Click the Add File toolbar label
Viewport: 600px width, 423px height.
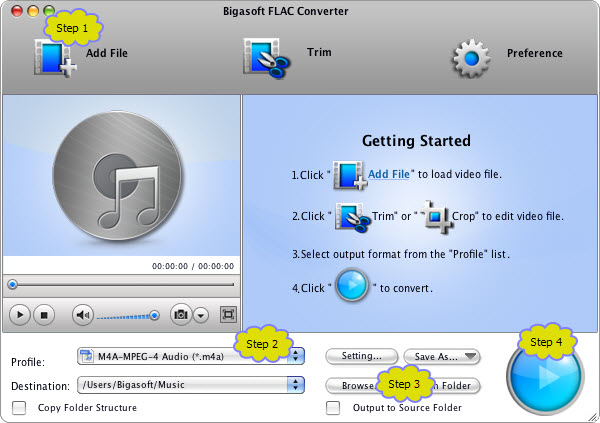107,53
